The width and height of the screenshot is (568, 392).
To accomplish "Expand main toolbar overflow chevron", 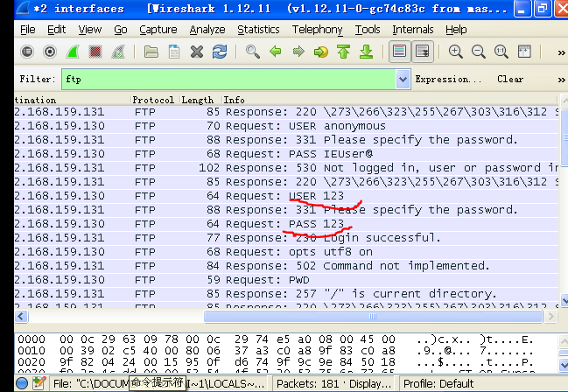I will click(561, 52).
